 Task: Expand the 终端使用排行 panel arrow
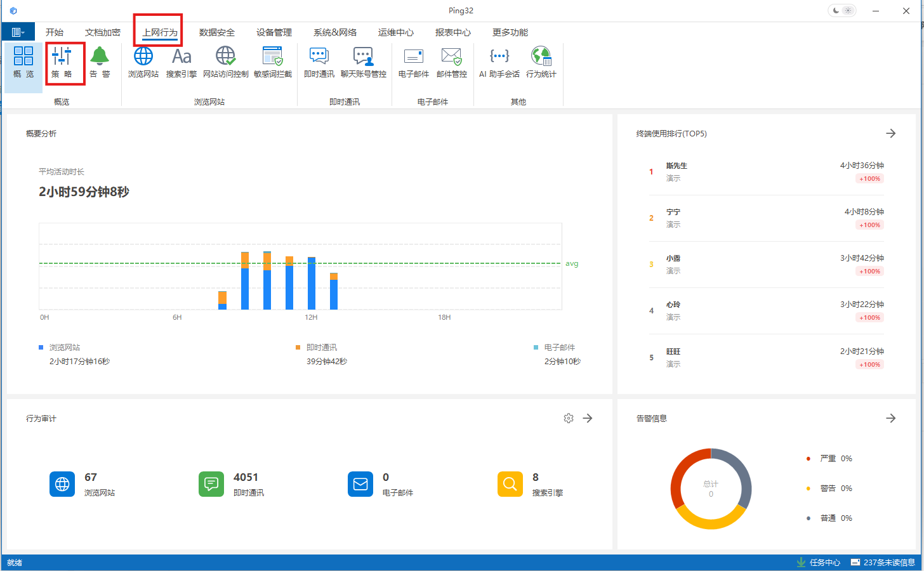click(891, 133)
